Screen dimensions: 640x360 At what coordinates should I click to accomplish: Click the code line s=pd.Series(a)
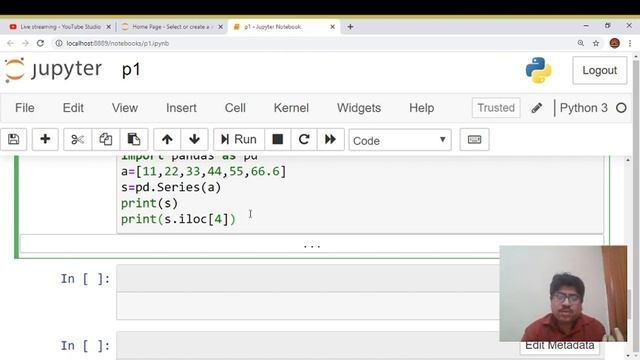pos(171,187)
